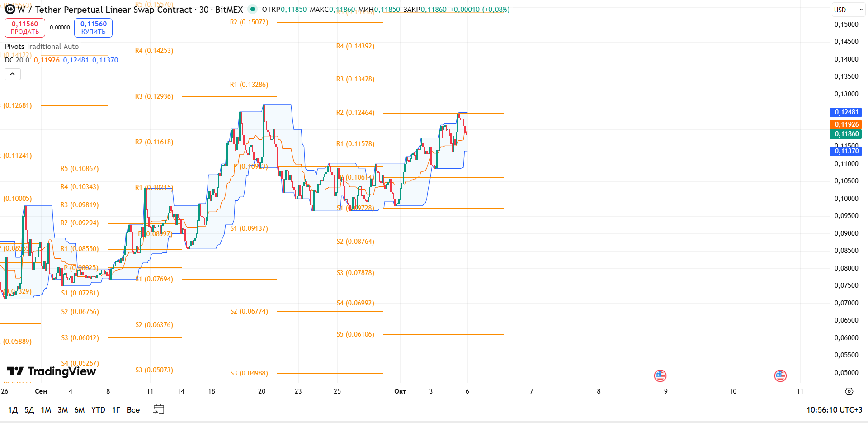Click the 0,12481 blue price label
Image resolution: width=868 pixels, height=423 pixels.
tap(846, 112)
